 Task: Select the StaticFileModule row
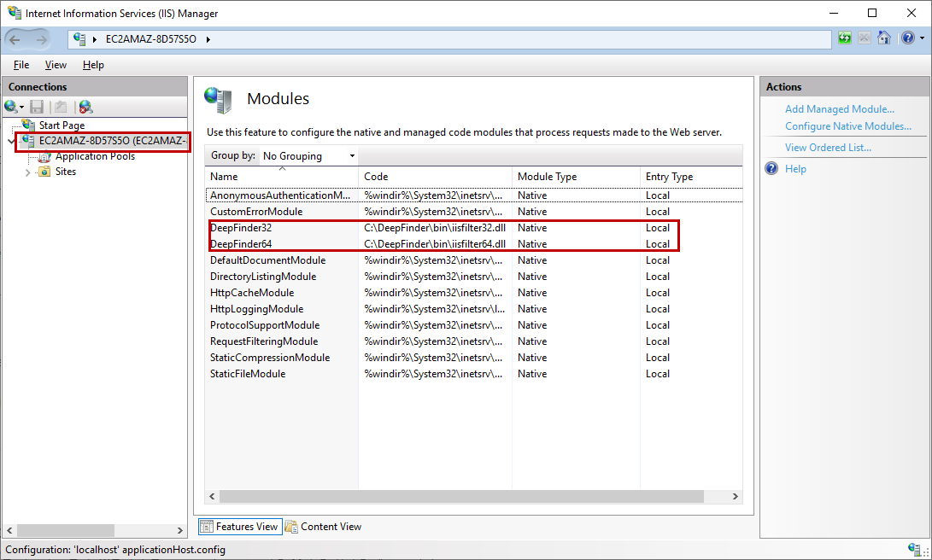pos(474,374)
